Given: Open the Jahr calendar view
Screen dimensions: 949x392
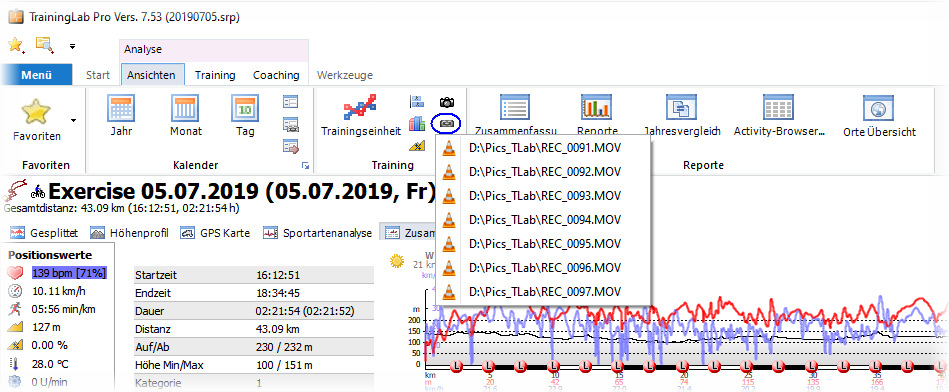Looking at the screenshot, I should click(x=121, y=116).
